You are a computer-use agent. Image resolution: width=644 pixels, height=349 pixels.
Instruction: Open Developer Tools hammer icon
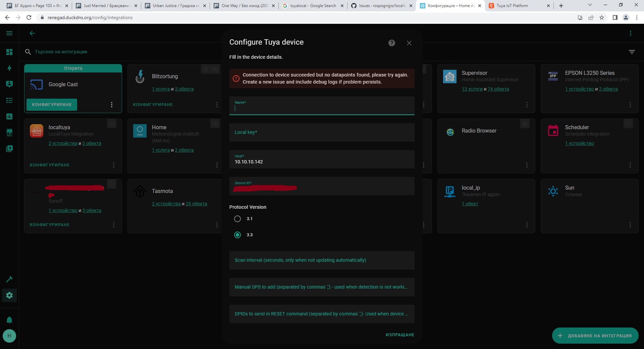tap(9, 279)
